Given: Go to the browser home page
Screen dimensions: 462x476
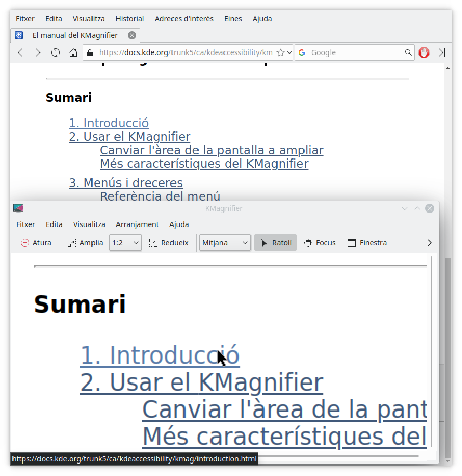Looking at the screenshot, I should [x=73, y=52].
